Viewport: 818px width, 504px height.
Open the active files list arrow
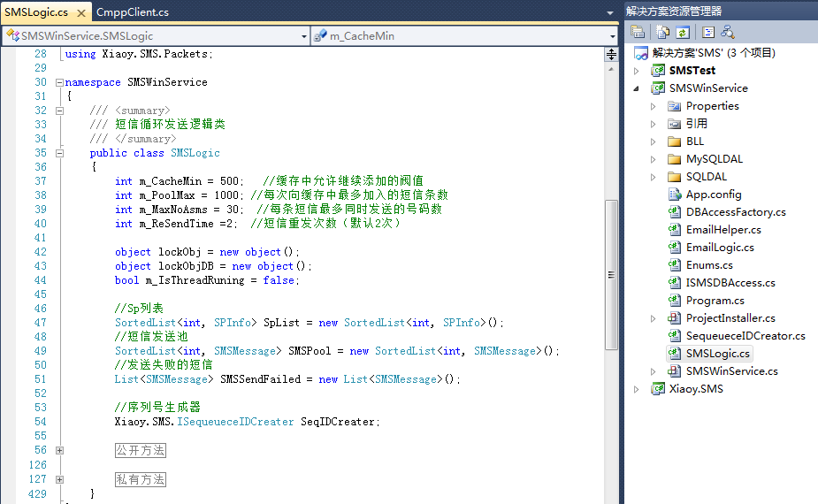[610, 12]
